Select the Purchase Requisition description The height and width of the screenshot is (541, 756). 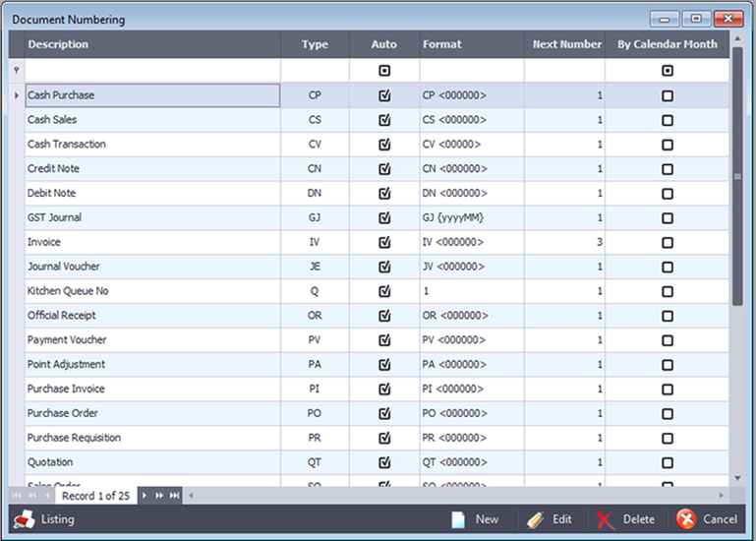[x=75, y=438]
